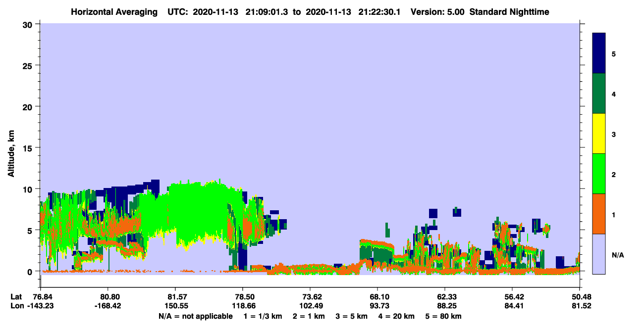Image resolution: width=644 pixels, height=330 pixels.
Task: Click the altitude tick label '25'
Action: coord(29,66)
